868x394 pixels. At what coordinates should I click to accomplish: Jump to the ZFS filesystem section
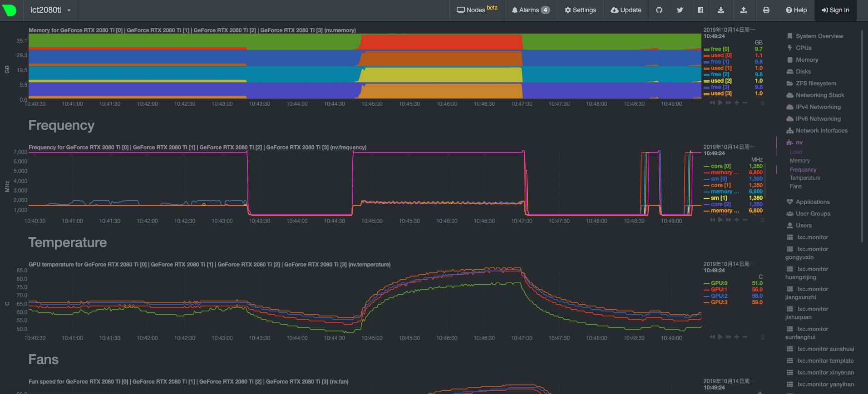816,84
